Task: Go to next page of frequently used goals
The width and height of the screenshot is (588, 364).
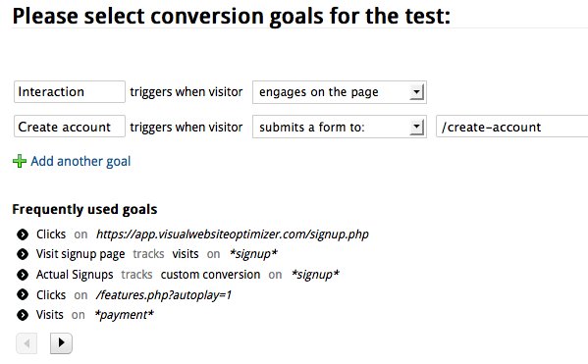Action: (61, 343)
